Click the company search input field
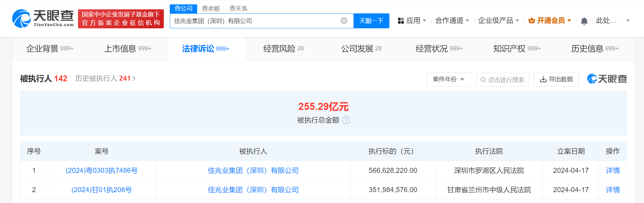This screenshot has height=203, width=644. click(x=254, y=21)
